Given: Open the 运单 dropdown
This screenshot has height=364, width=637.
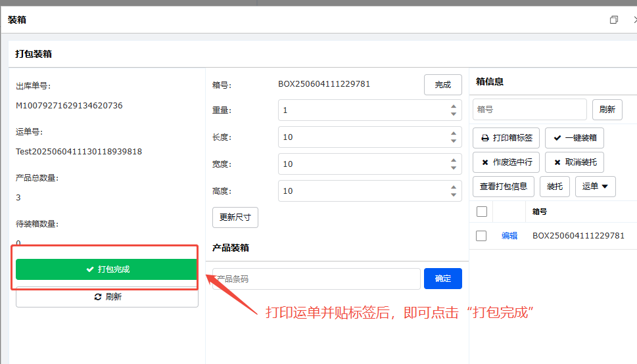Looking at the screenshot, I should point(595,187).
